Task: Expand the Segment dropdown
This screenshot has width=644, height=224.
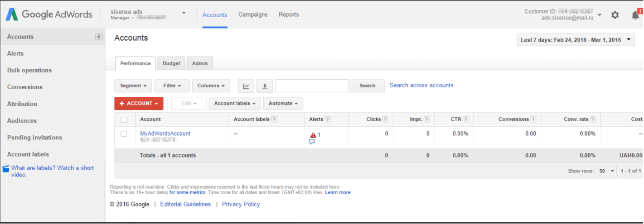Action: pyautogui.click(x=133, y=86)
